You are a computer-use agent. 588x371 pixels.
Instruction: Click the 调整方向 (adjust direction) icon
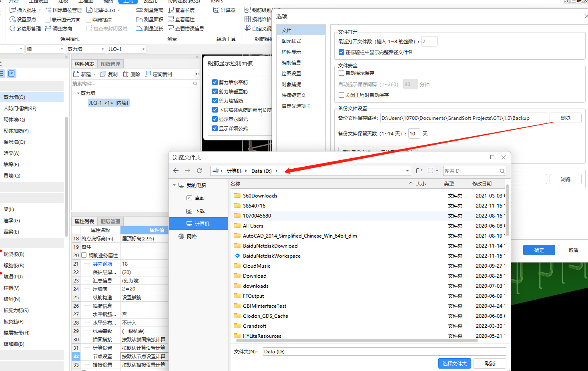click(48, 28)
